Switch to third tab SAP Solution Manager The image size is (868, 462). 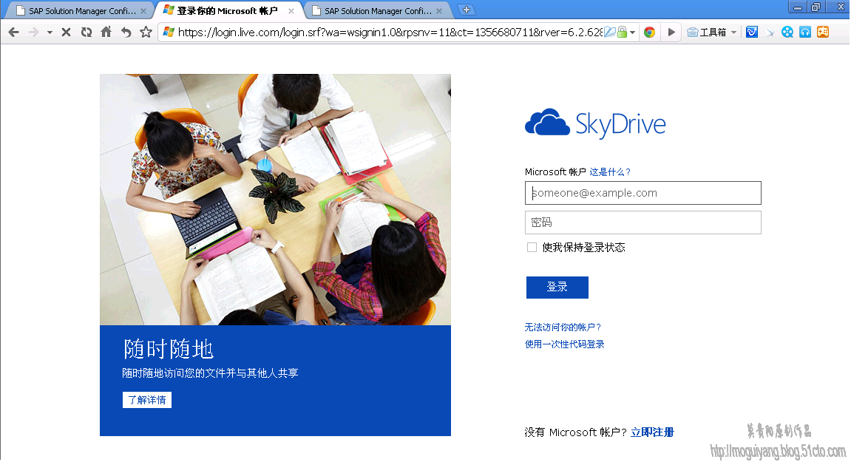[378, 10]
